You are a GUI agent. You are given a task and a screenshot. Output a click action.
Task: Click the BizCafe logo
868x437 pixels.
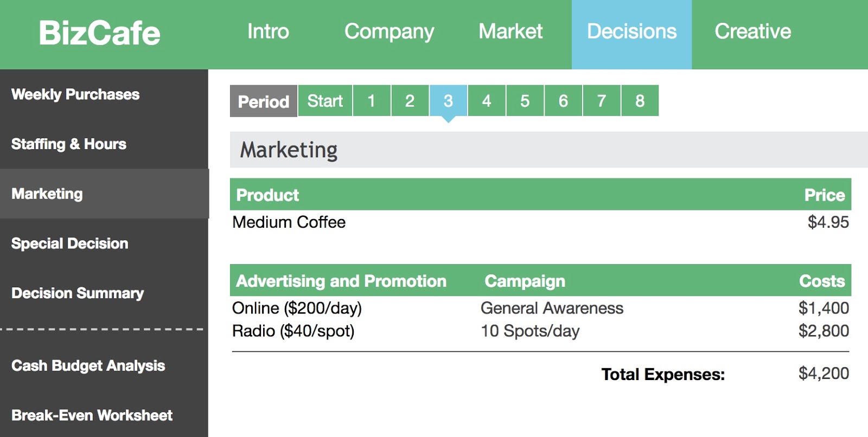point(100,33)
